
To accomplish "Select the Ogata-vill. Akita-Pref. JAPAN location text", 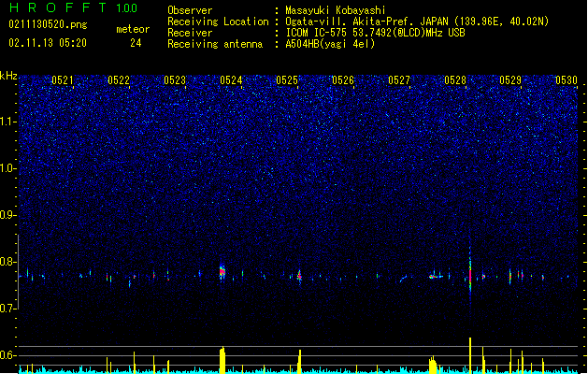I will (x=417, y=22).
